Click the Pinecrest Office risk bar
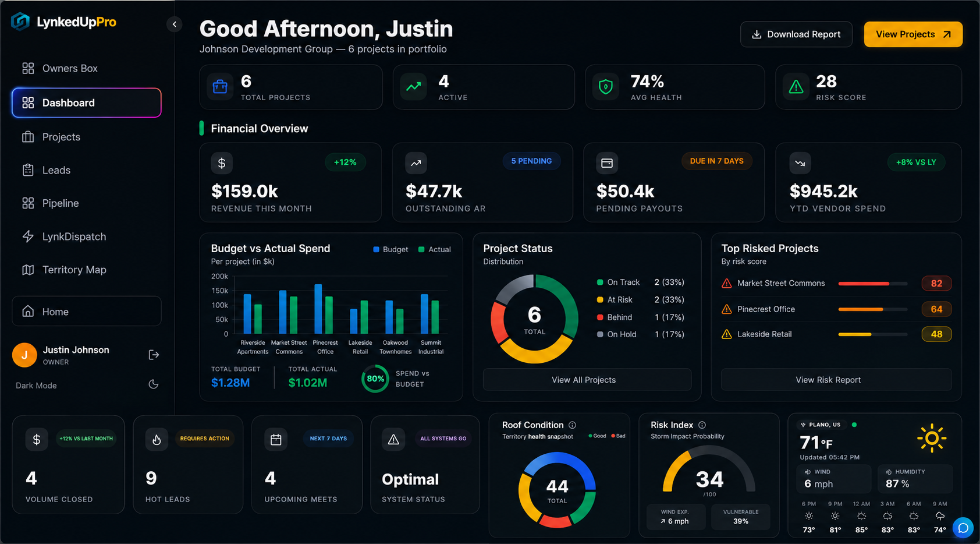The width and height of the screenshot is (980, 544). (872, 309)
